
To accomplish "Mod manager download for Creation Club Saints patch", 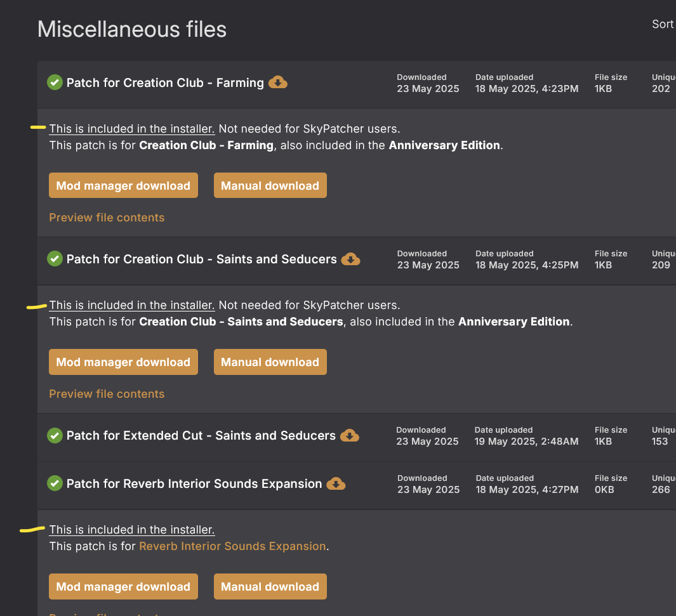I will (x=123, y=362).
